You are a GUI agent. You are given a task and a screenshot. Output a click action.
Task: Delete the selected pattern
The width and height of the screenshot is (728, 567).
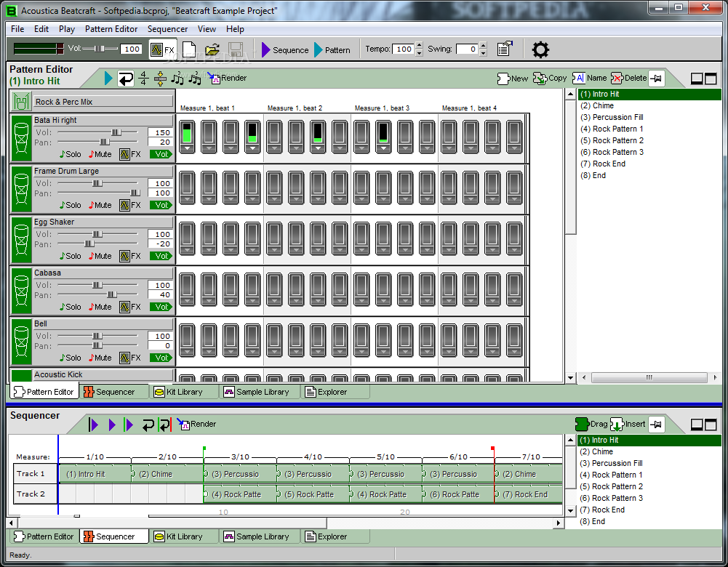click(628, 78)
